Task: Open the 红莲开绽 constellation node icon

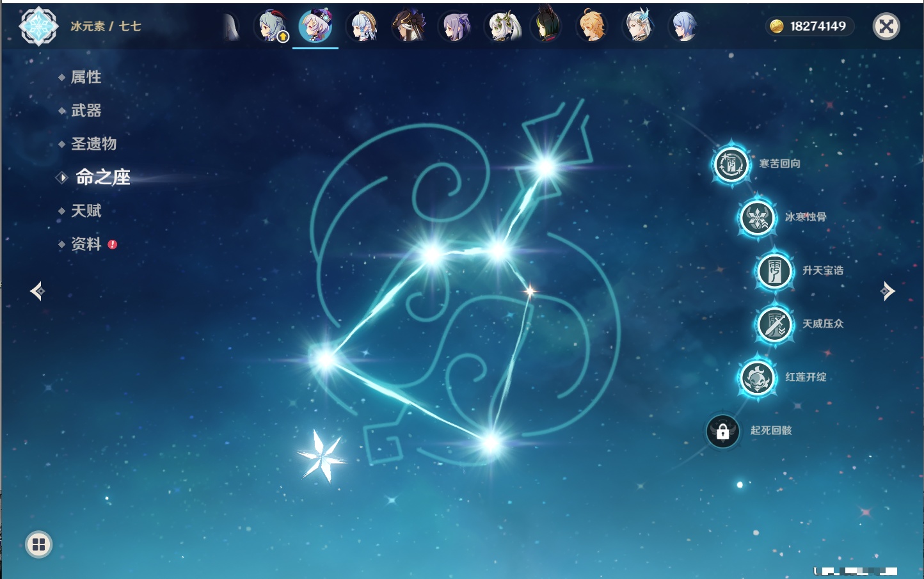Action: click(757, 377)
